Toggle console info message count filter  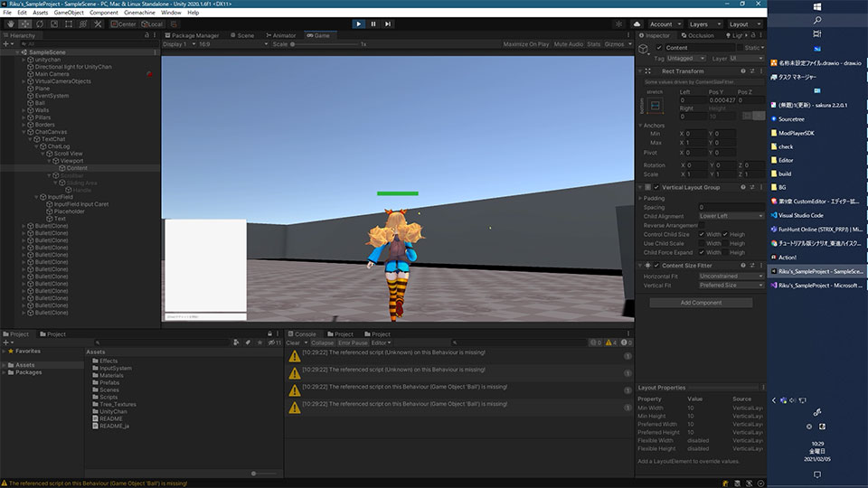[x=596, y=343]
